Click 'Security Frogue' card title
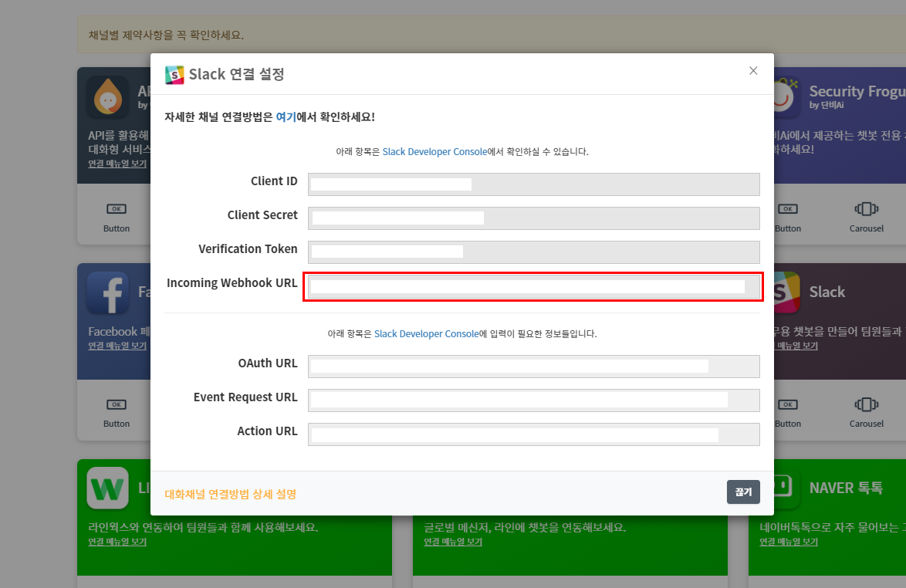Screen dimensions: 906x588 pos(857,91)
